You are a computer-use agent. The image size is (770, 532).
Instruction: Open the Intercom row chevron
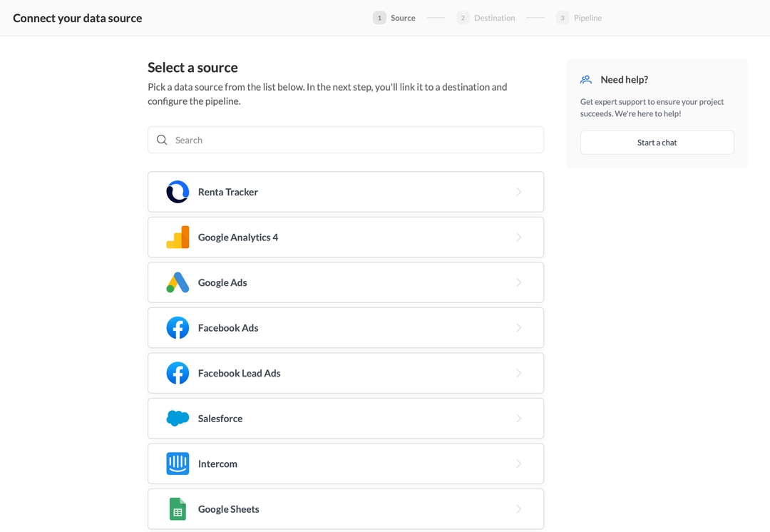pyautogui.click(x=518, y=464)
